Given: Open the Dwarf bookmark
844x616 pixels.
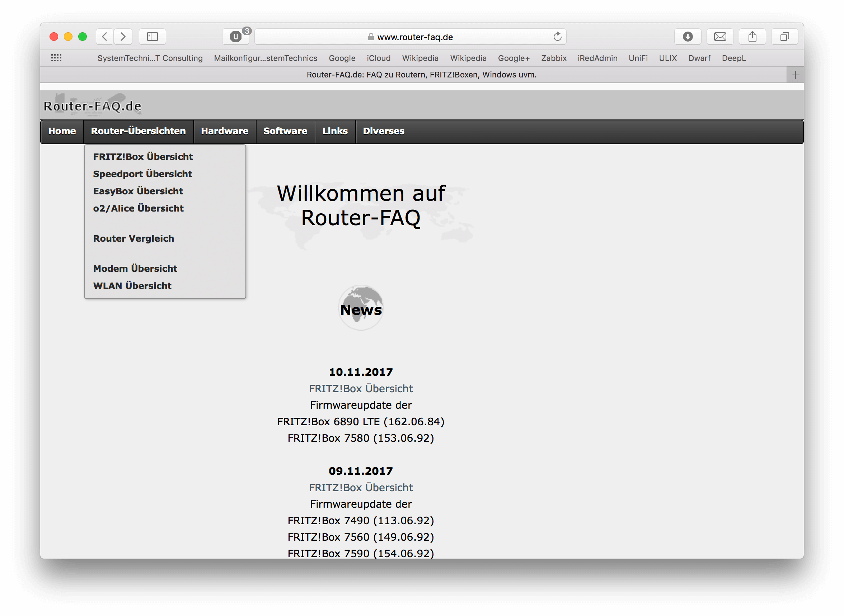Looking at the screenshot, I should 699,58.
